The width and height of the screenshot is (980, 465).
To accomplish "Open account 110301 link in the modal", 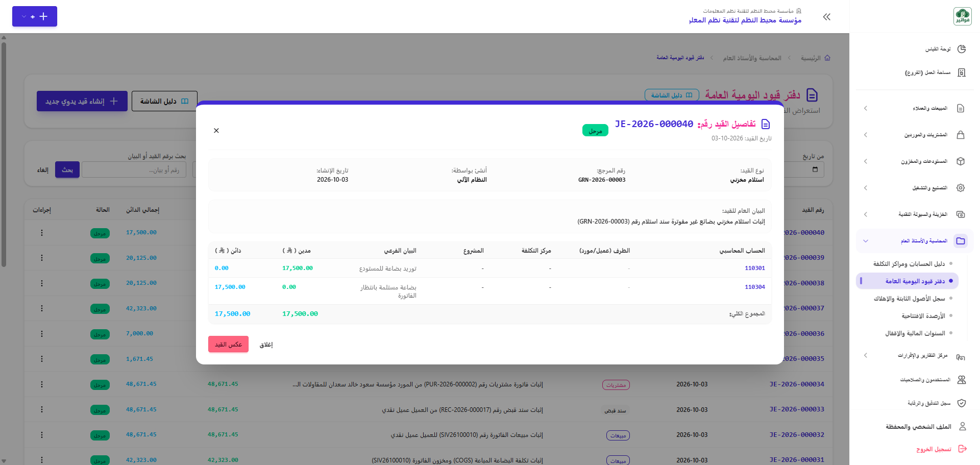I will 754,268.
